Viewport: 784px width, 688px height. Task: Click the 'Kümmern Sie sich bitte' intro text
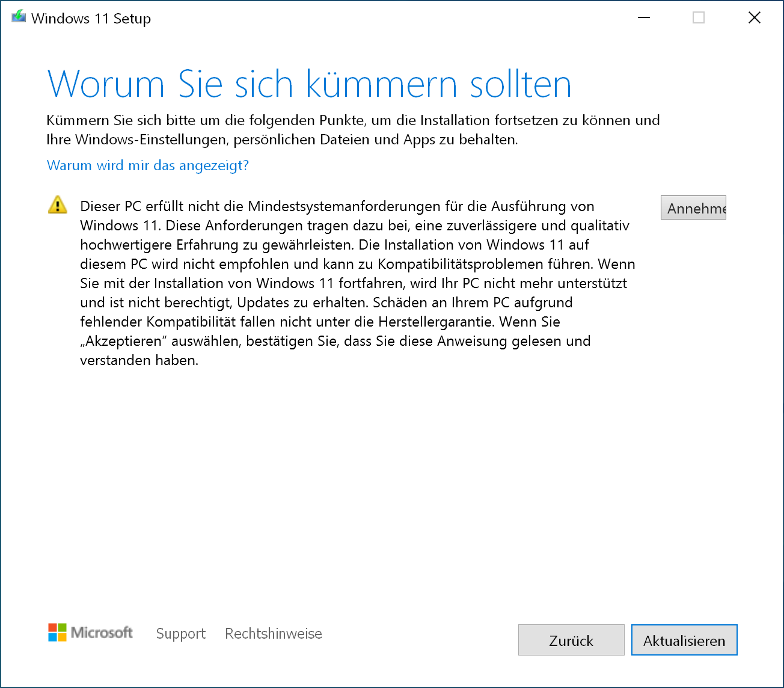point(354,130)
